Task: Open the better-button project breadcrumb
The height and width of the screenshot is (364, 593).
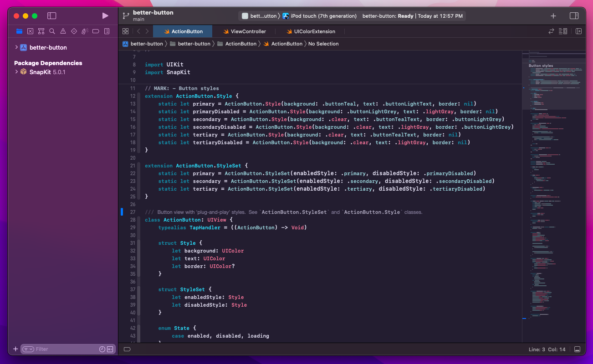Action: pyautogui.click(x=143, y=44)
